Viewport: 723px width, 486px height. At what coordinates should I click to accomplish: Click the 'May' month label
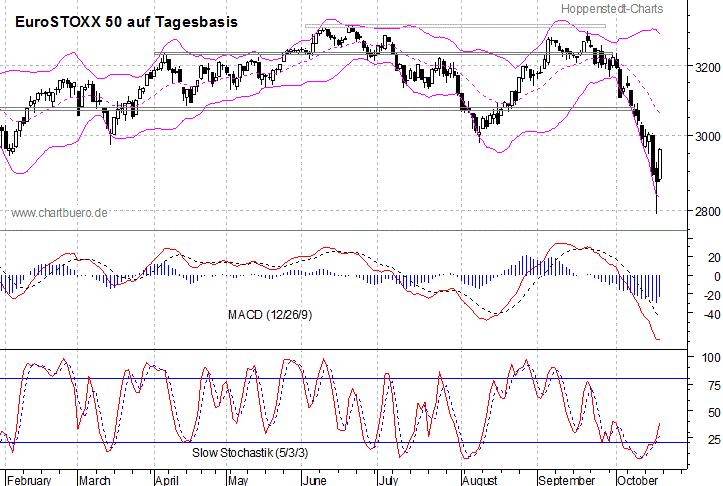(238, 480)
